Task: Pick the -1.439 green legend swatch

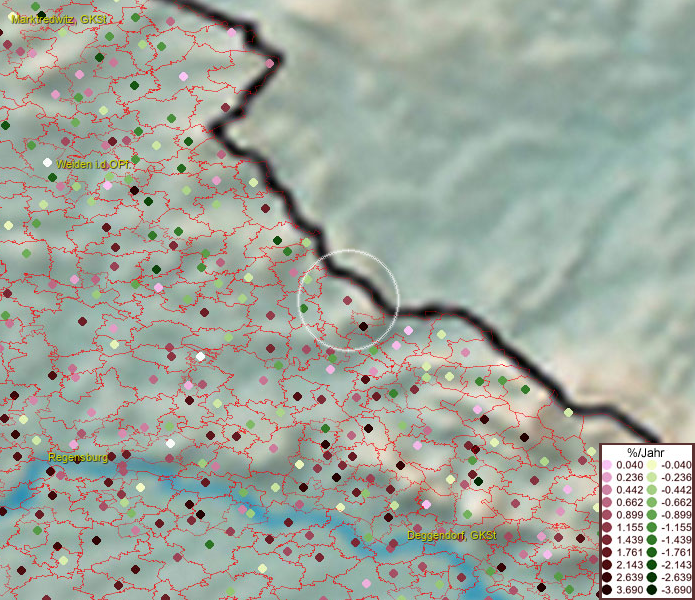Action: click(652, 540)
